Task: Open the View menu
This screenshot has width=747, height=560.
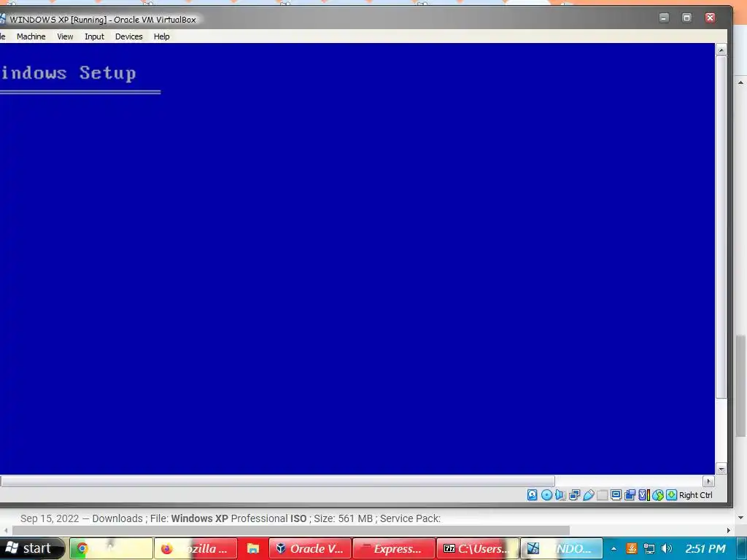Action: 65,36
